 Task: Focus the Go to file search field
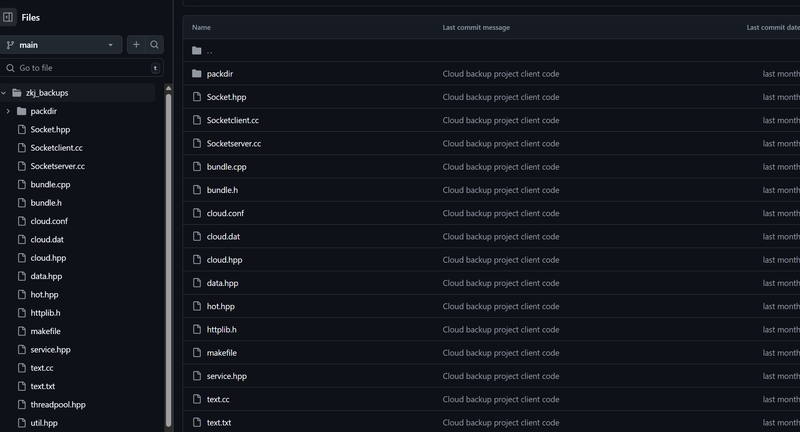pyautogui.click(x=82, y=68)
